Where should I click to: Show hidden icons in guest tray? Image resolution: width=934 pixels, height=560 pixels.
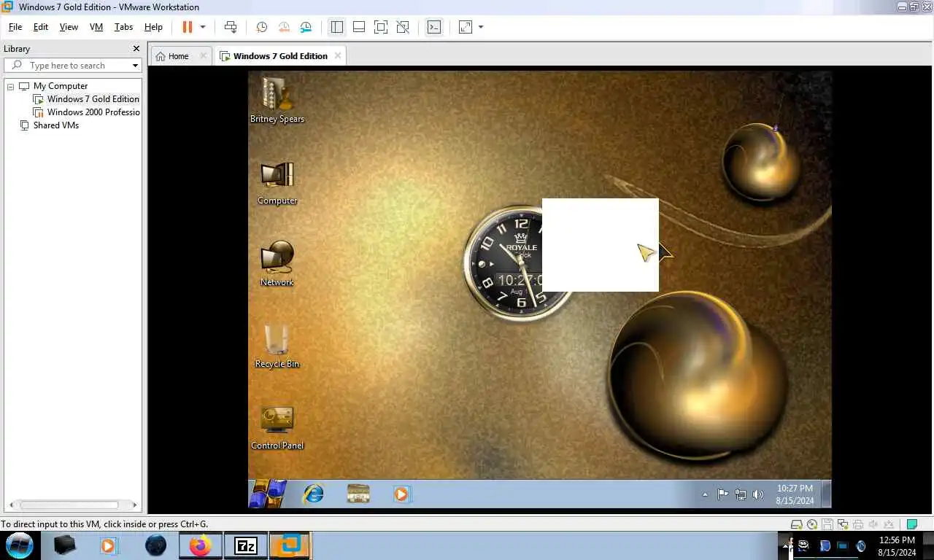point(705,494)
